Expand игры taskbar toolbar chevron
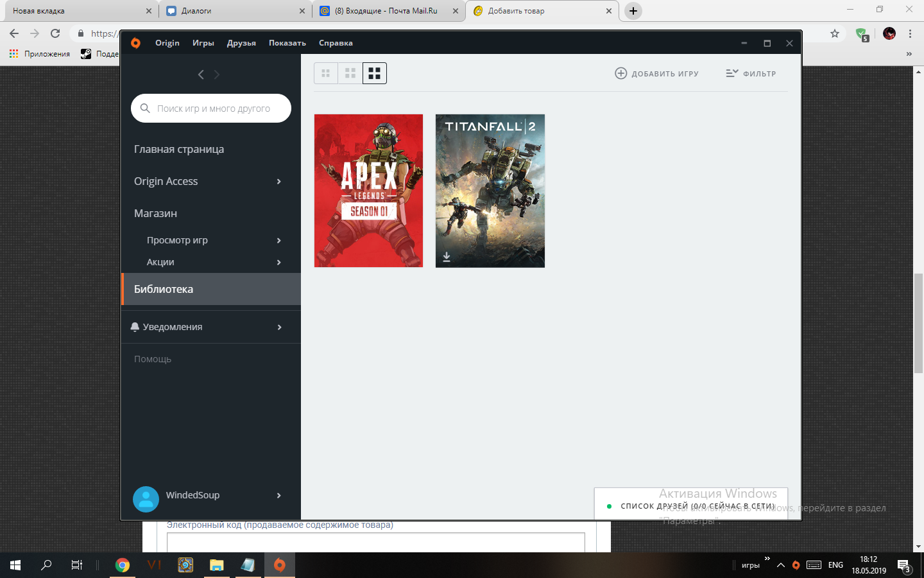 coord(767,559)
